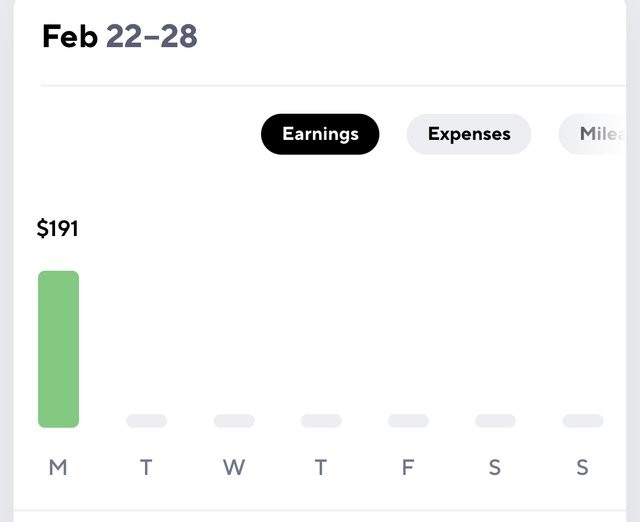
Task: Open the partially visible Mileage tab
Action: 592,134
